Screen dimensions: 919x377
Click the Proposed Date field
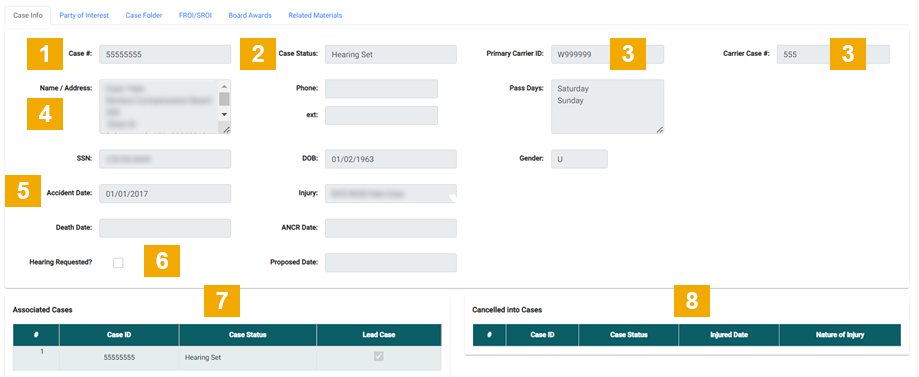390,263
